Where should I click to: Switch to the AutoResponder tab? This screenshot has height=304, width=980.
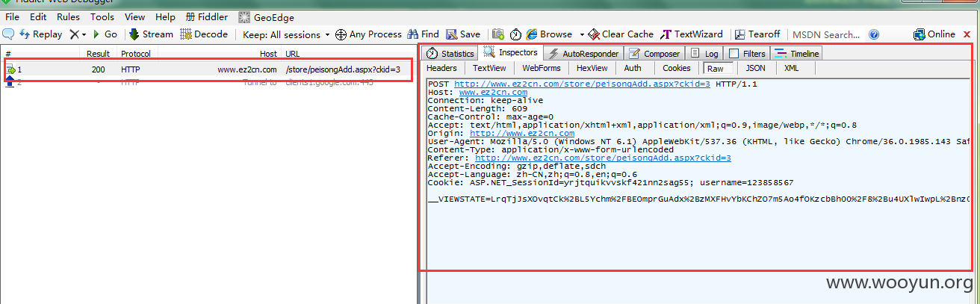point(583,54)
